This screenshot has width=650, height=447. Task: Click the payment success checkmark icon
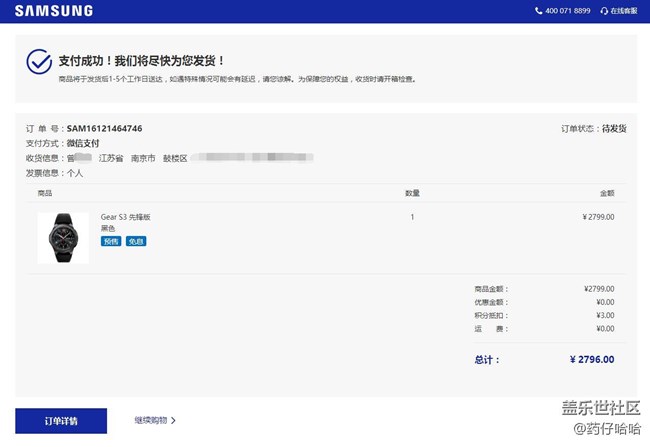pyautogui.click(x=40, y=62)
